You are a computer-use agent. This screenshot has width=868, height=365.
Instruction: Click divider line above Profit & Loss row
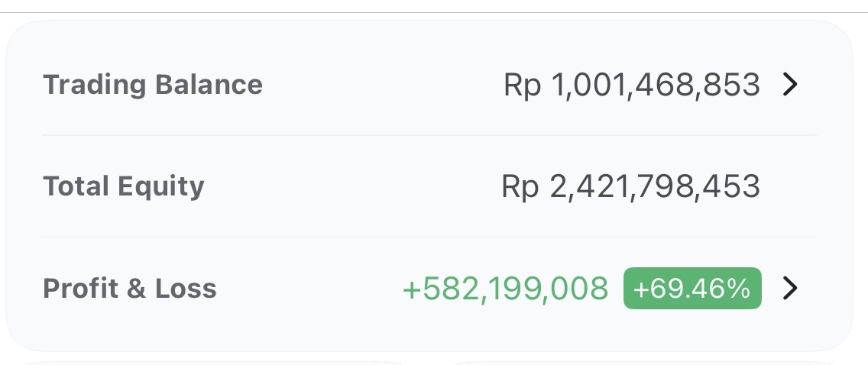click(x=429, y=237)
